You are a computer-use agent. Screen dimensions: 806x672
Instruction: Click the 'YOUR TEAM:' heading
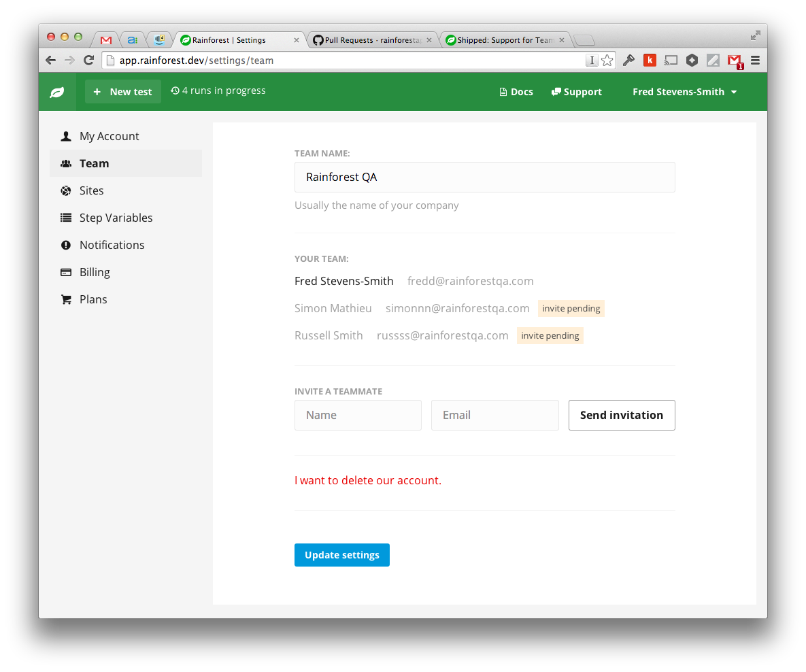[321, 259]
